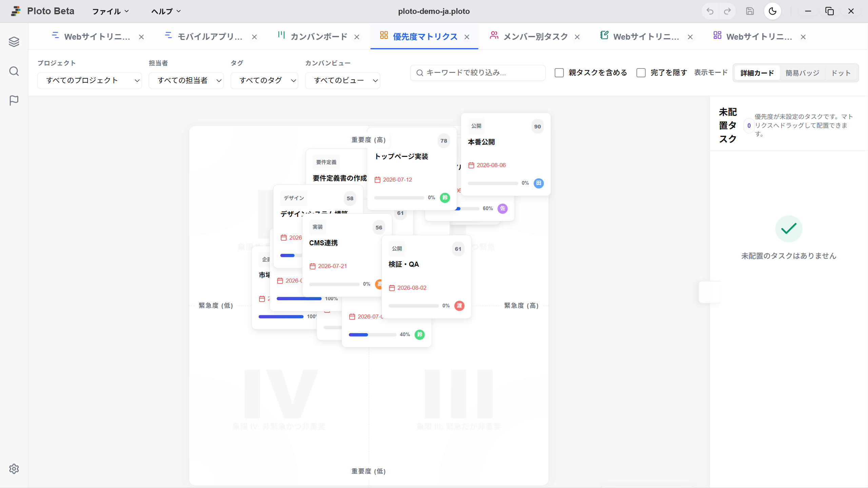Open the トップページ実装 task card
The height and width of the screenshot is (488, 868).
[412, 168]
